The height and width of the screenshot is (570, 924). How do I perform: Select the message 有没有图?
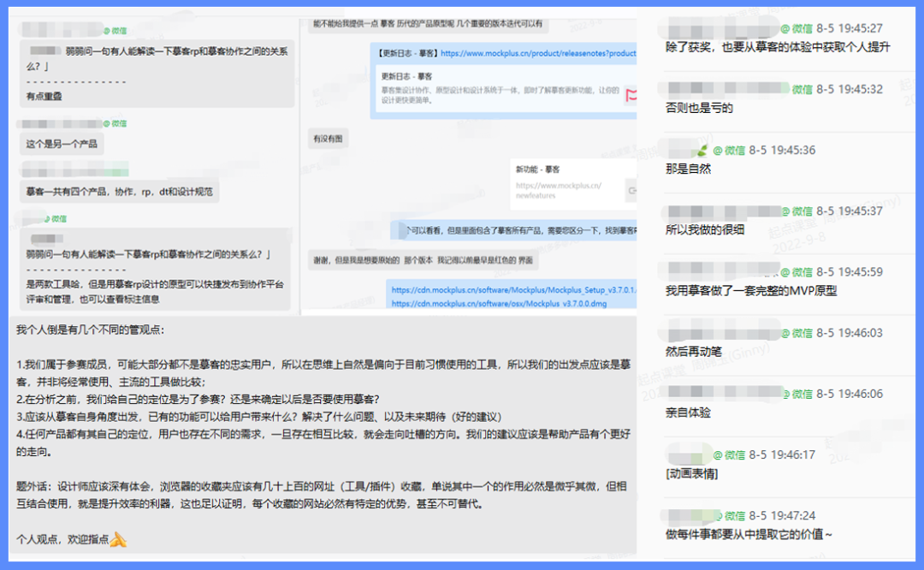pyautogui.click(x=328, y=139)
